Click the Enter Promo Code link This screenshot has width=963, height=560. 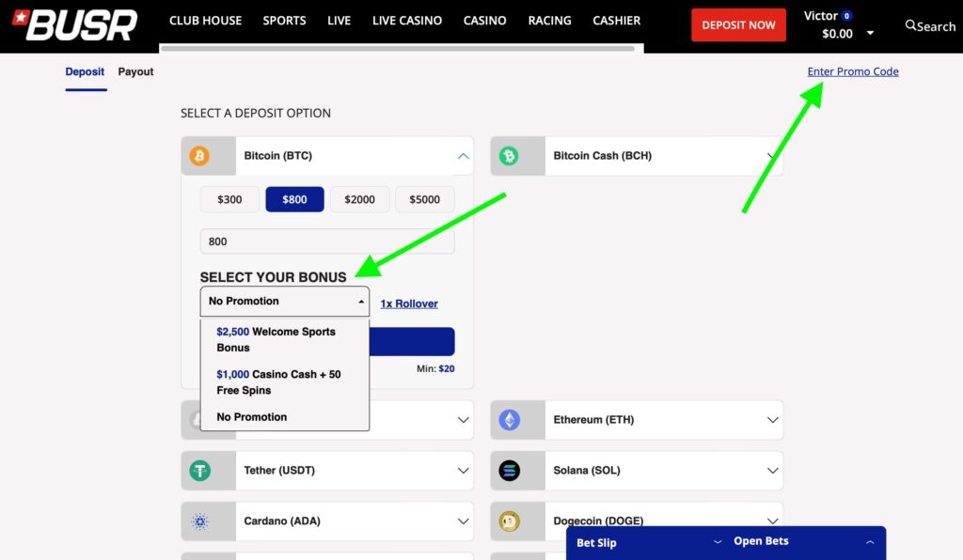853,71
